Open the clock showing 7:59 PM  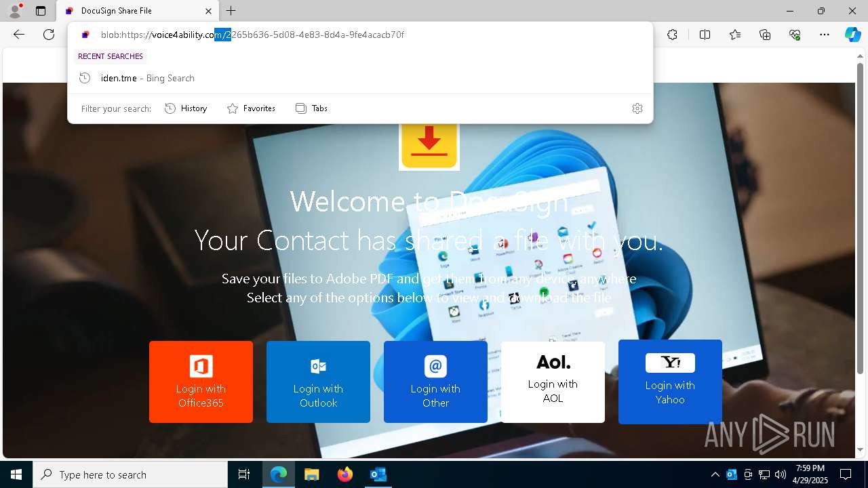pyautogui.click(x=810, y=474)
